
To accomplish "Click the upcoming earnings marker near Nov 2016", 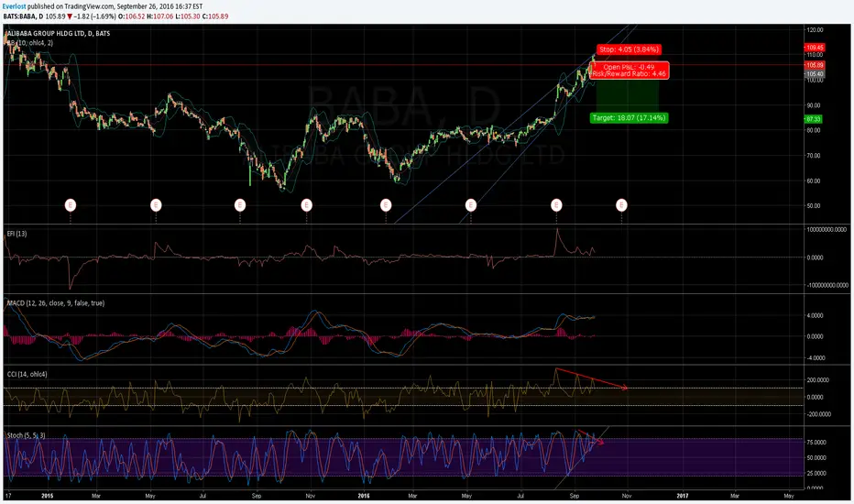I will tap(621, 205).
